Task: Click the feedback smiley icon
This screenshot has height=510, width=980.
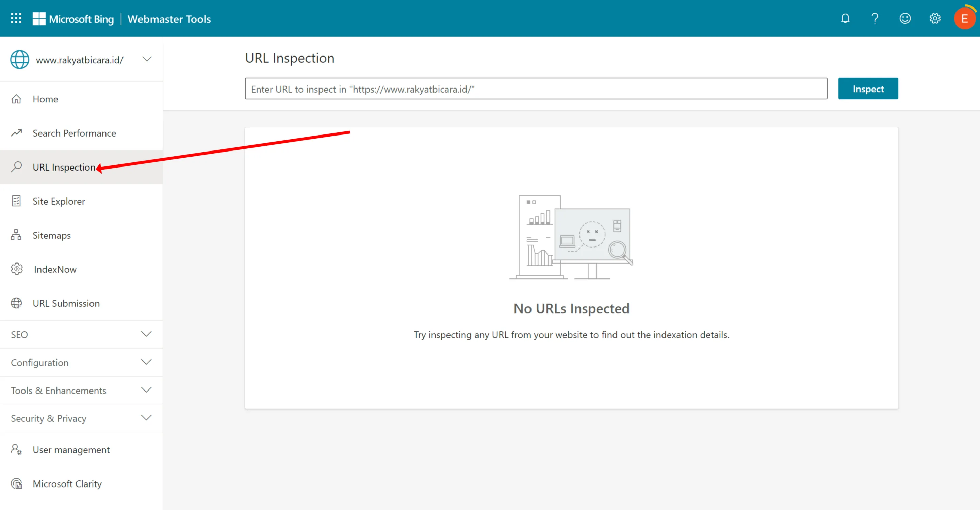Action: point(905,18)
